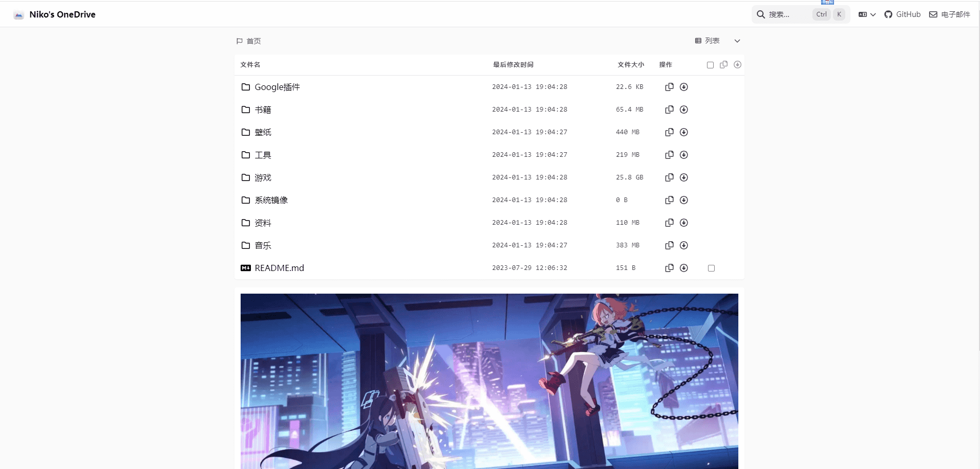
Task: Copy link for 工具 folder
Action: point(669,155)
